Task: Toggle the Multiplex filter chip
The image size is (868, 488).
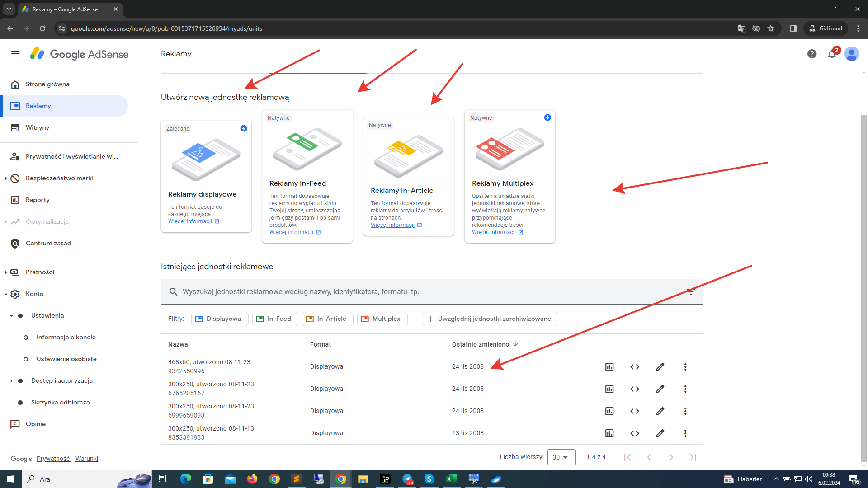Action: (x=382, y=319)
